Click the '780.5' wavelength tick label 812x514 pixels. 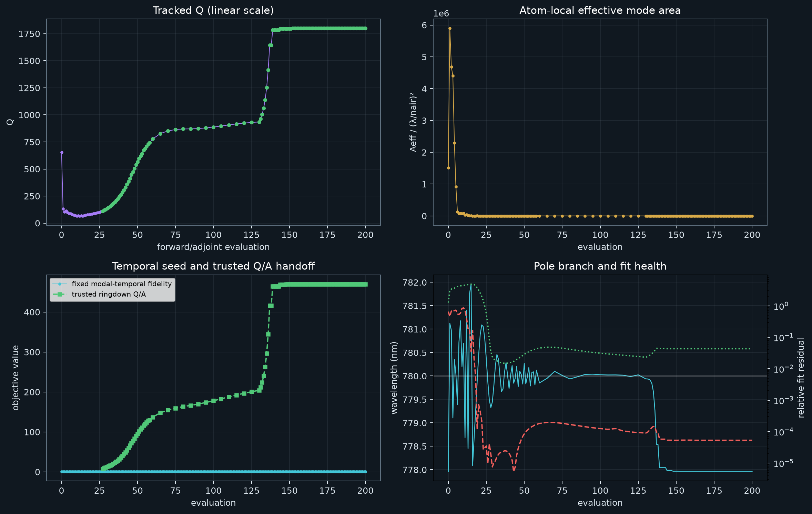(415, 353)
